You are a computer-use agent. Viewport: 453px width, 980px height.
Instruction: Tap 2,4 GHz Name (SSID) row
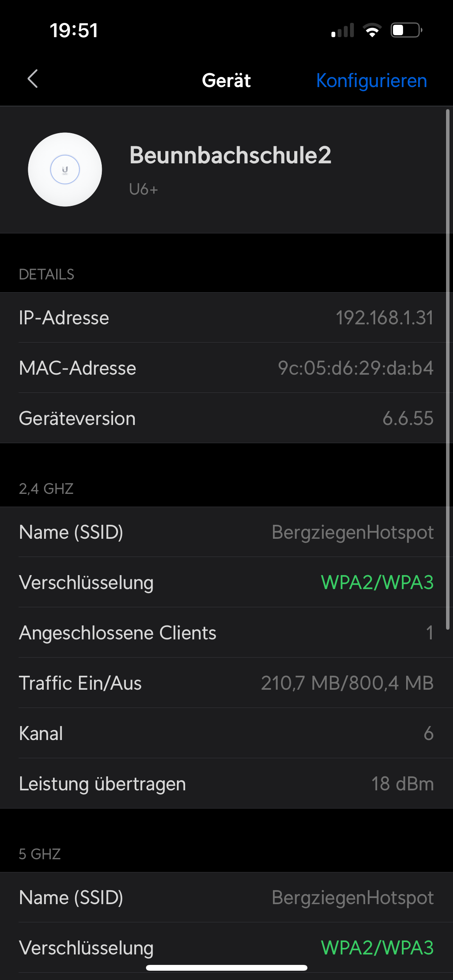[x=226, y=532]
